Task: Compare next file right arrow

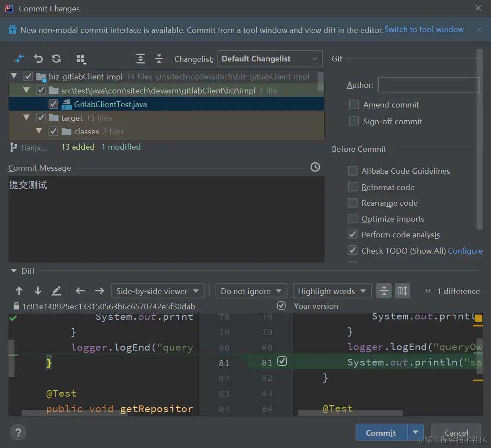Action: 100,291
